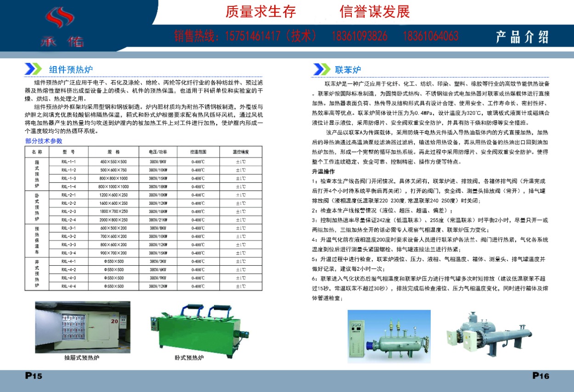Click the chevron arrows beside 组件预热炉
The height and width of the screenshot is (392, 574).
point(34,69)
